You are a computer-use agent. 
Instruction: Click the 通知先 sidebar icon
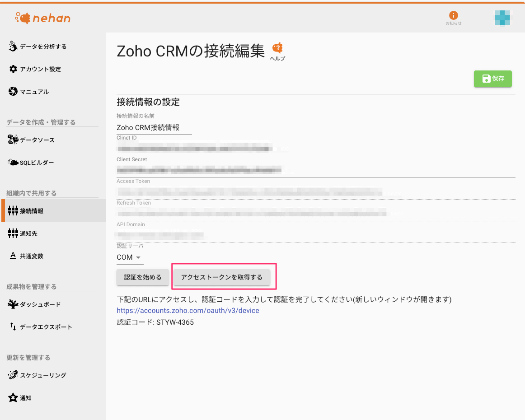pyautogui.click(x=13, y=233)
